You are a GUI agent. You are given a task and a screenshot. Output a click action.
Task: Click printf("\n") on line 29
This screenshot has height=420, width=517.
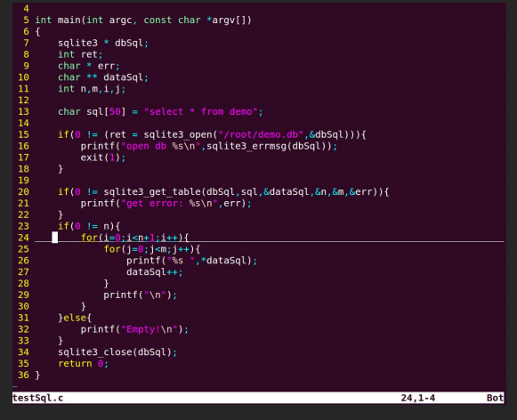(x=140, y=295)
